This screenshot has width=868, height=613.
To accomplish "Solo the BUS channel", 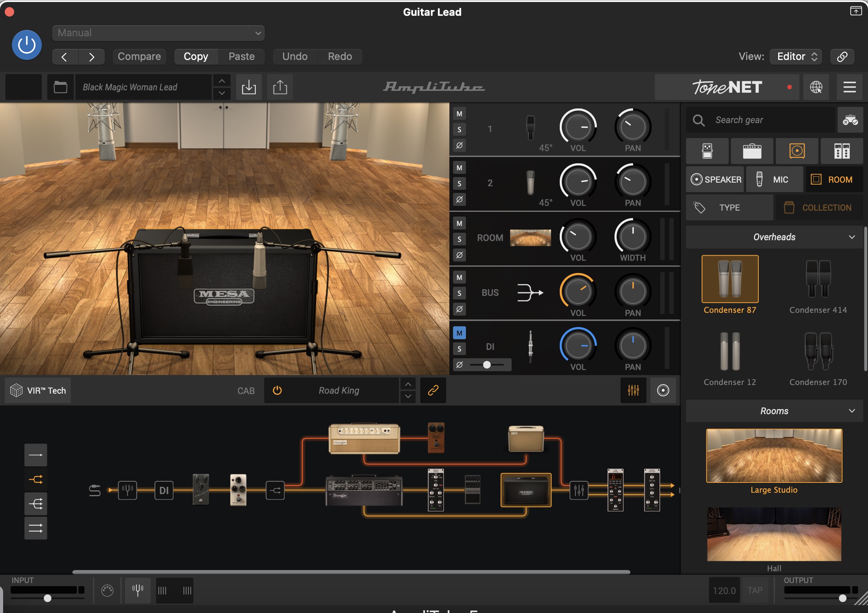I will coord(459,293).
